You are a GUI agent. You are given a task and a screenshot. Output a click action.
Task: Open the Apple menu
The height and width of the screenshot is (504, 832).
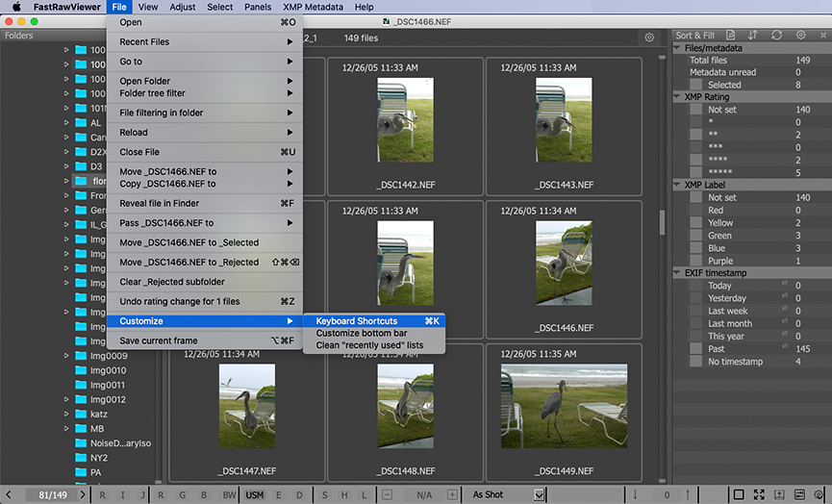pyautogui.click(x=16, y=7)
